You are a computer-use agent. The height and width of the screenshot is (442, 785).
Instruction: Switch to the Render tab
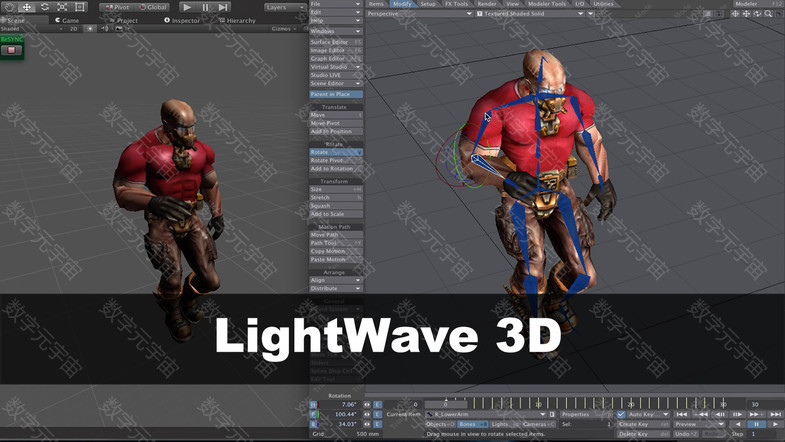487,4
